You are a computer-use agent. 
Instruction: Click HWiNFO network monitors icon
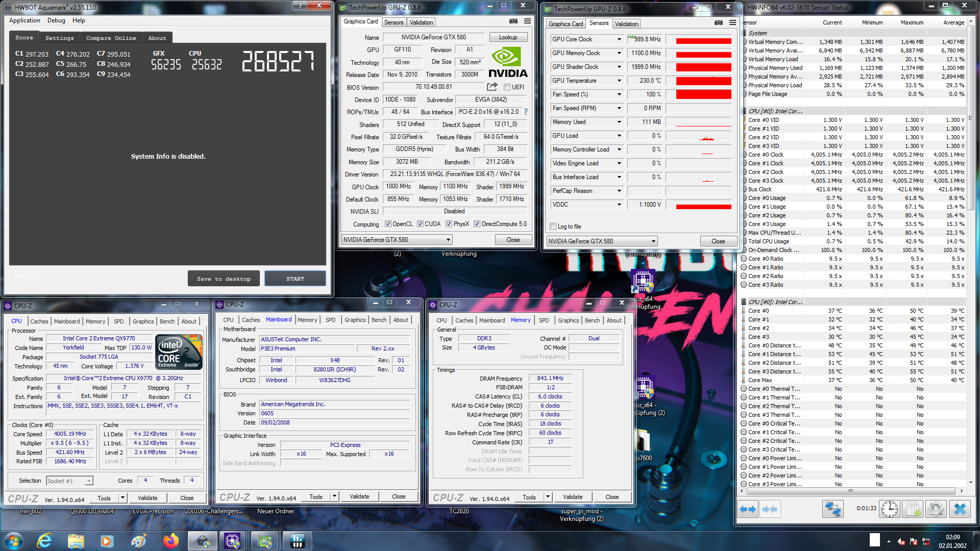click(833, 509)
